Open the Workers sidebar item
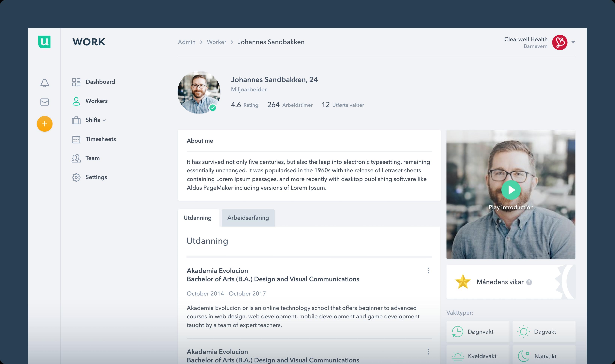 (x=97, y=101)
